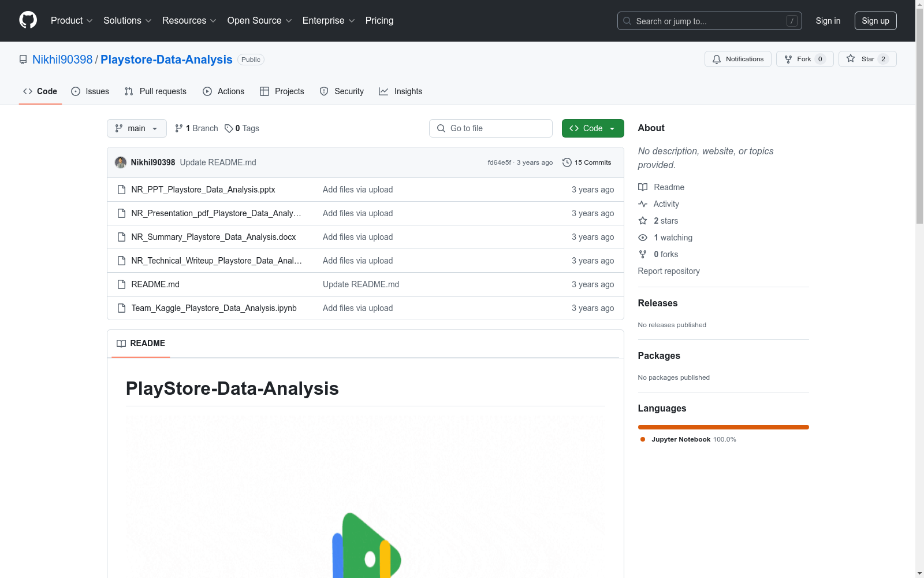Click the fd64e5f commit hash
Image resolution: width=924 pixels, height=578 pixels.
(x=500, y=162)
